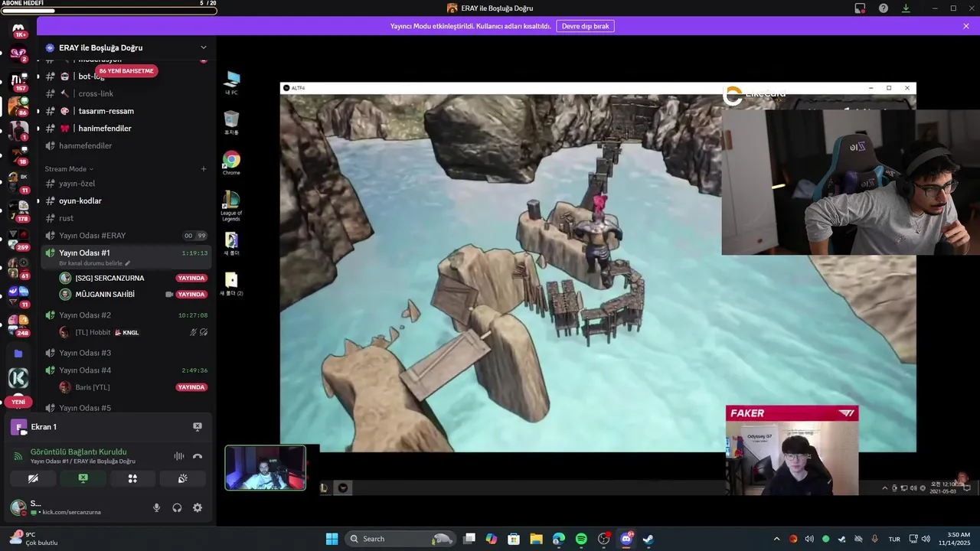Set a channel status via Bir kanal durumu belirle

pos(94,263)
